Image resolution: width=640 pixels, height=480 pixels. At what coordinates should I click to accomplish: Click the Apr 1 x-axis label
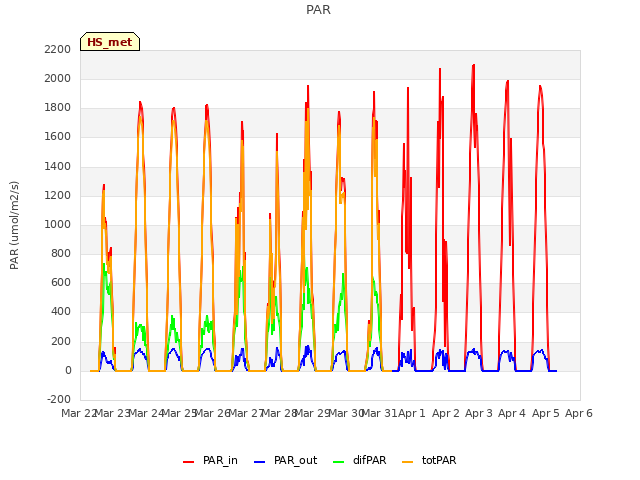[411, 413]
